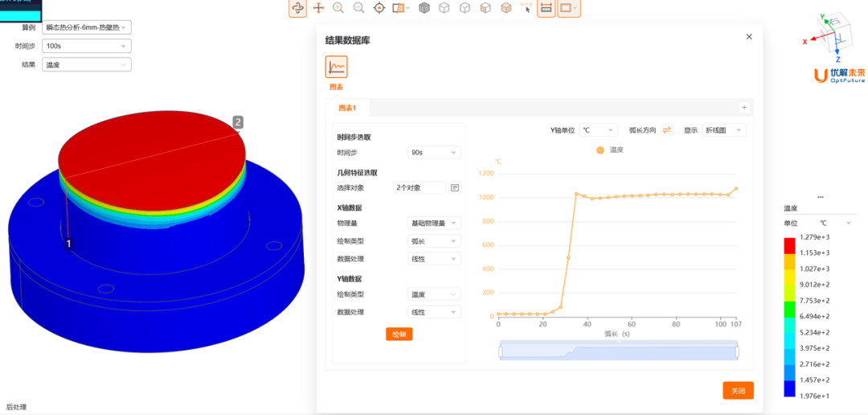Viewport: 868px width, 415px height.
Task: Open Y-axis 绘制类型 温度 dropdown
Action: (434, 294)
